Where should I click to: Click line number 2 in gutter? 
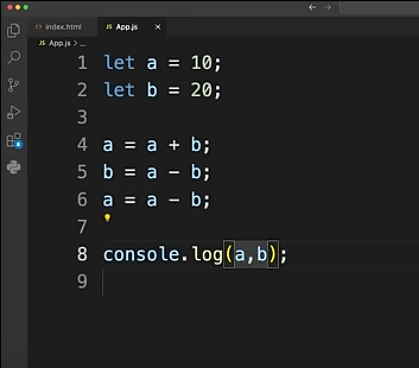82,90
